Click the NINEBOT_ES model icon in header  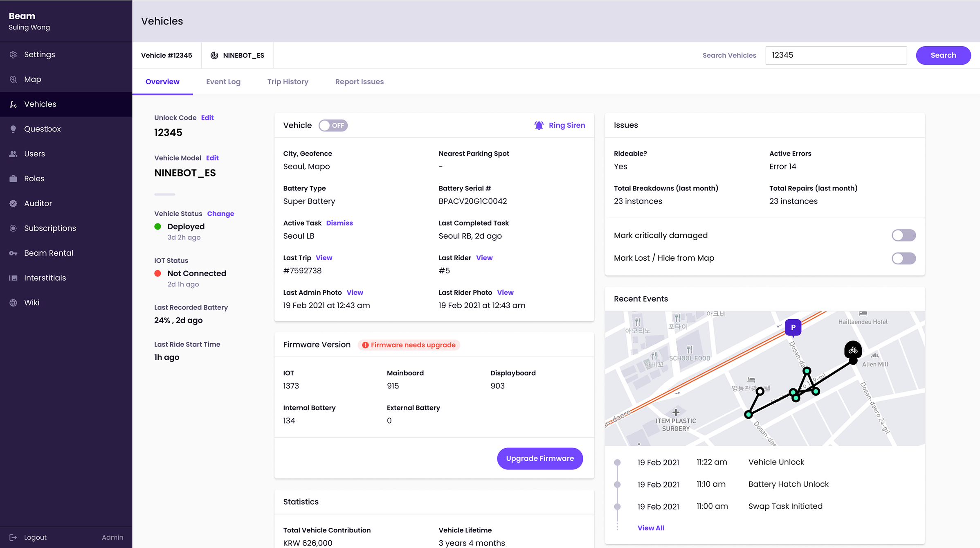point(214,55)
